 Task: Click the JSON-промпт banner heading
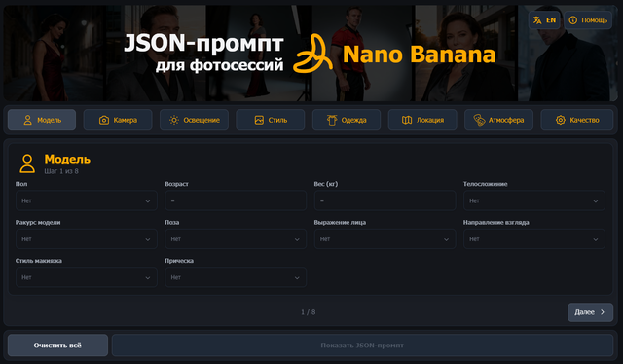[203, 43]
